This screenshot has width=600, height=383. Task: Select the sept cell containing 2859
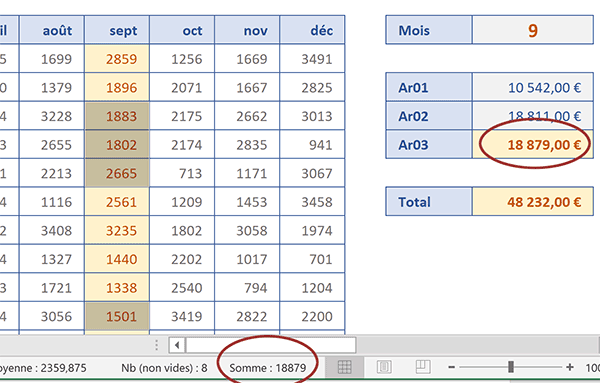(x=117, y=59)
